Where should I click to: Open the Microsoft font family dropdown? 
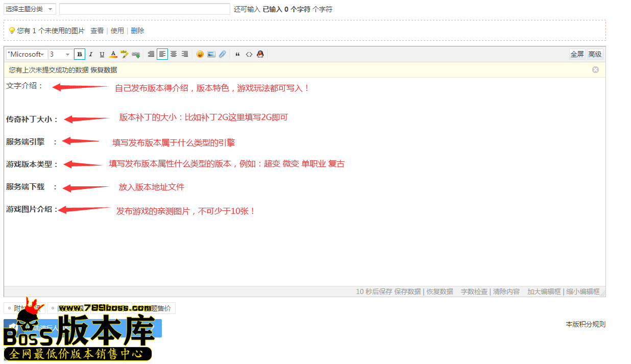click(26, 54)
